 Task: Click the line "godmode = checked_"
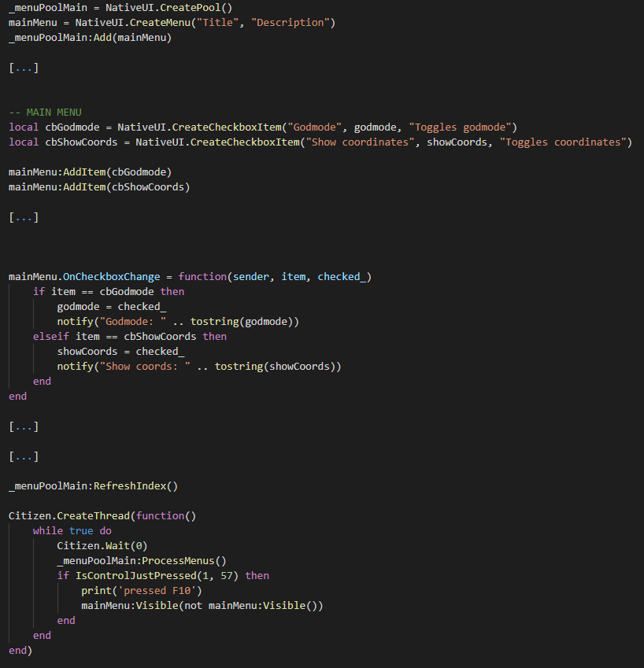coord(112,306)
